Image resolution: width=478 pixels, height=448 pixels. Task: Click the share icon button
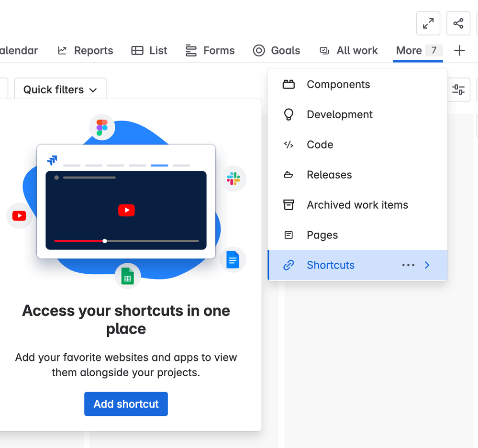tap(458, 23)
